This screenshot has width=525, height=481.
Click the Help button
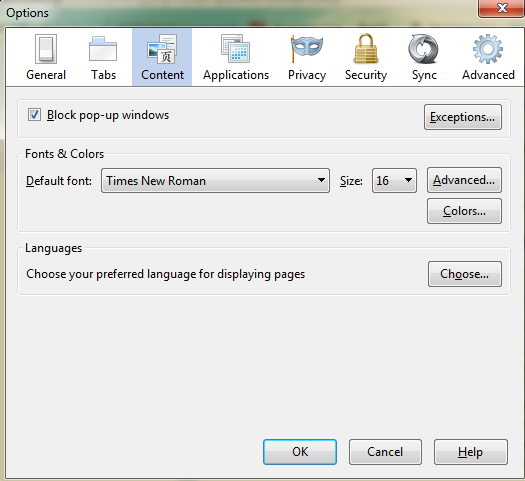coord(471,452)
